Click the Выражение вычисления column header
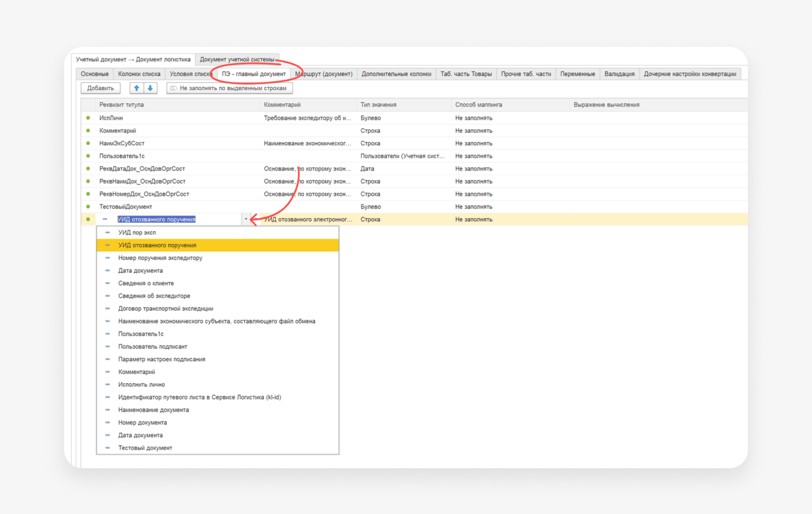 [659, 105]
